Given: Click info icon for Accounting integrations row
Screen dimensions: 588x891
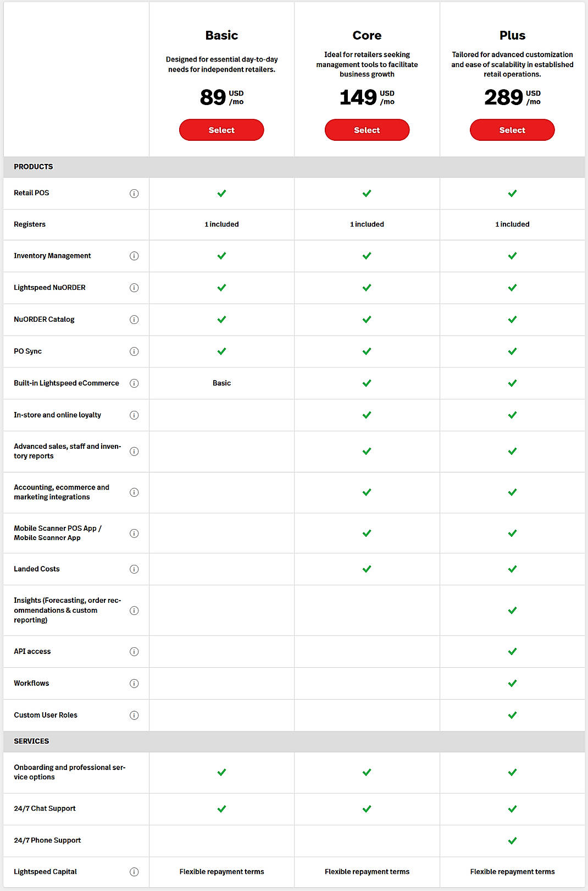Looking at the screenshot, I should pyautogui.click(x=134, y=493).
